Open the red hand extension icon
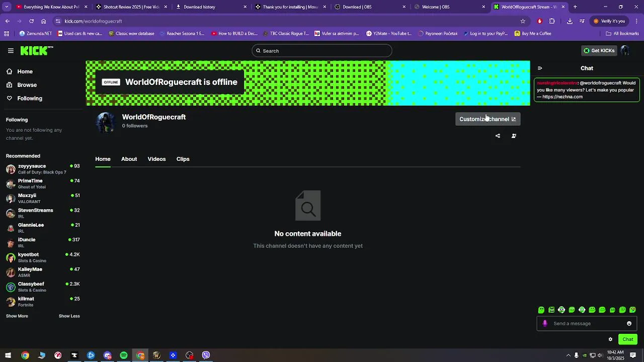The width and height of the screenshot is (644, 362). coord(540,21)
